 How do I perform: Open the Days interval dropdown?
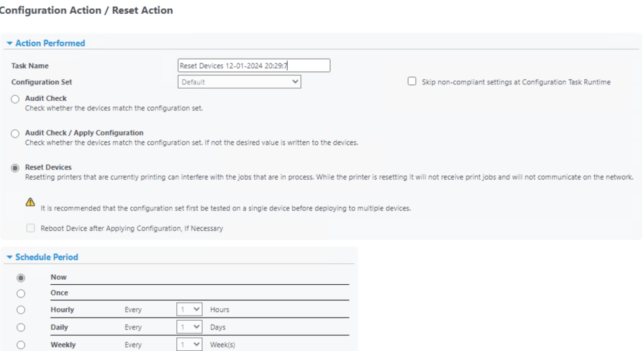(x=189, y=328)
